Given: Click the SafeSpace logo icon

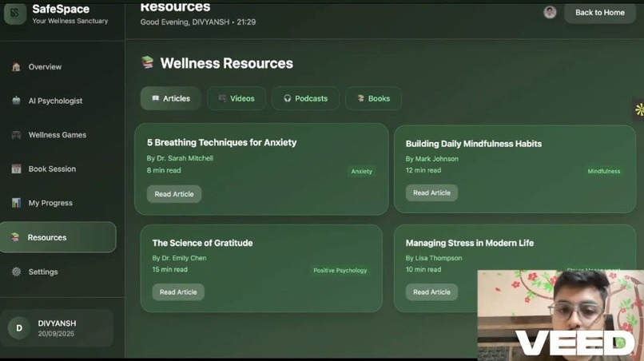Looking at the screenshot, I should pos(15,13).
